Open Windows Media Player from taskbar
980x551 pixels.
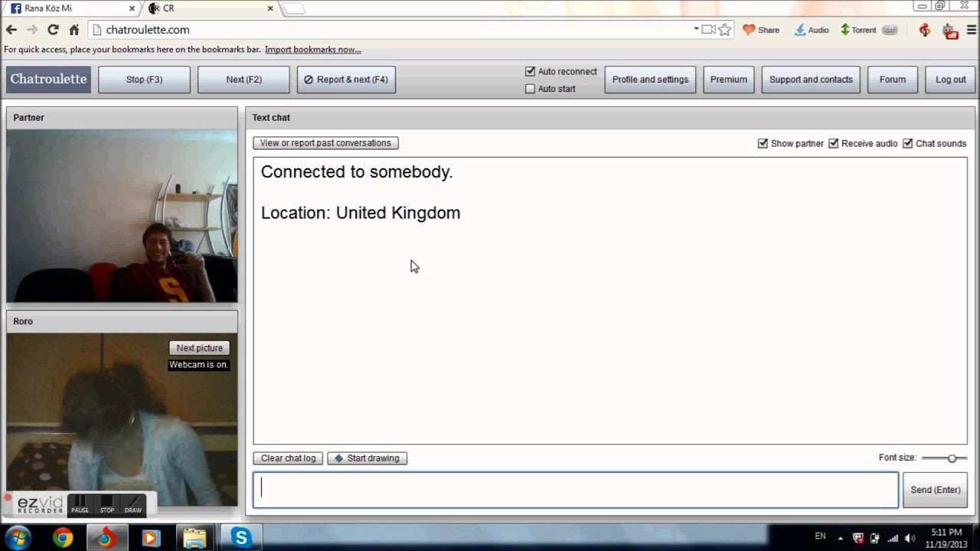151,538
